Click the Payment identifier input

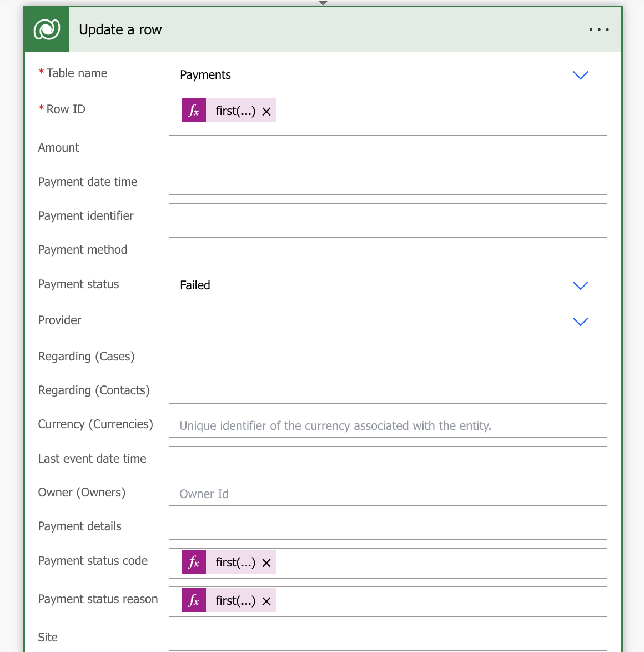[x=388, y=216]
